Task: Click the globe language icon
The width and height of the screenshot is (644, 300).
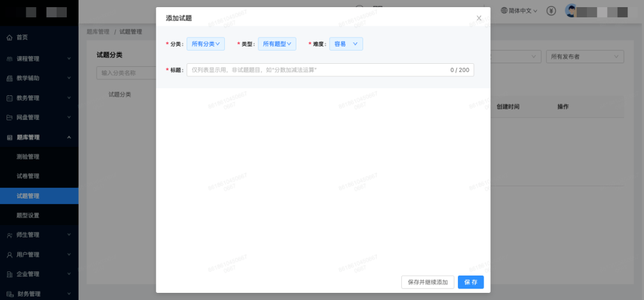Action: 504,11
